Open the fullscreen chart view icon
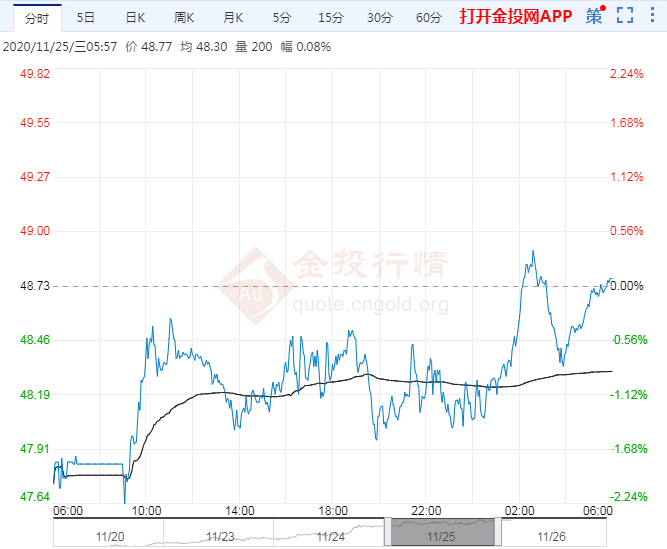This screenshot has width=667, height=549. (624, 15)
